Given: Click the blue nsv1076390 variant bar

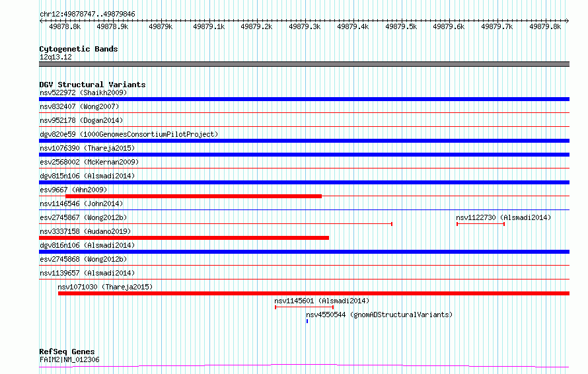Looking at the screenshot, I should (x=304, y=155).
